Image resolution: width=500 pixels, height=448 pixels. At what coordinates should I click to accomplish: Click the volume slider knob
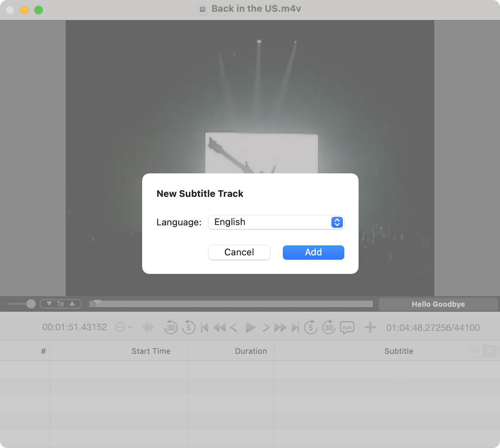pyautogui.click(x=31, y=304)
